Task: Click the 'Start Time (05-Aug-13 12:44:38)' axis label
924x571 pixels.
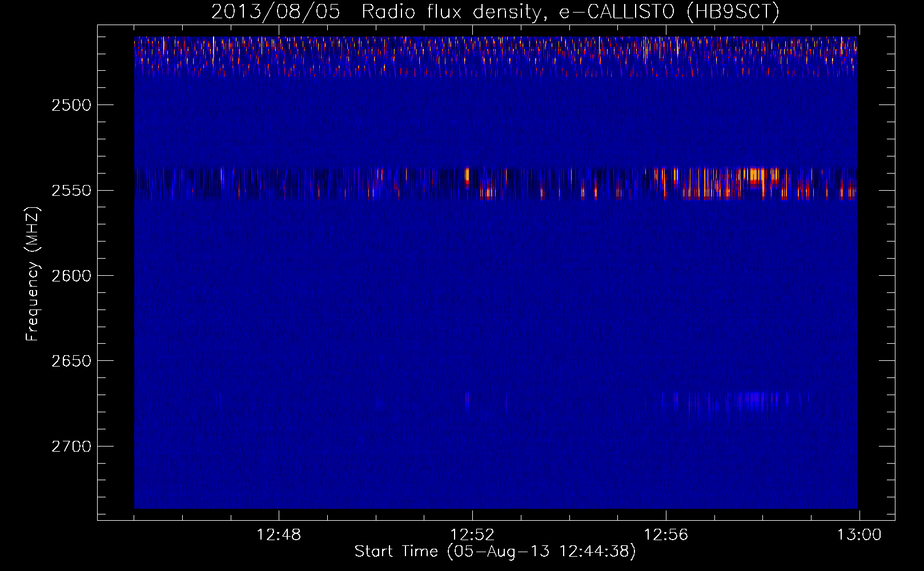Action: tap(495, 552)
